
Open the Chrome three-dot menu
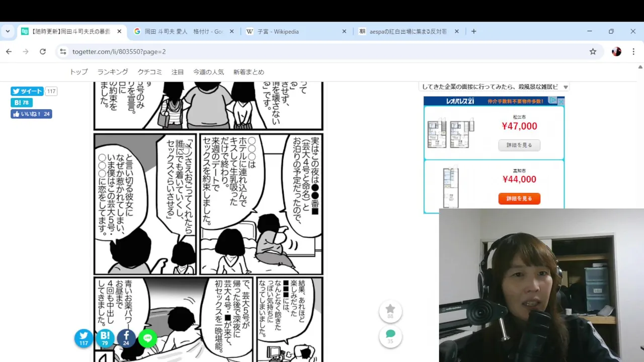tap(633, 51)
